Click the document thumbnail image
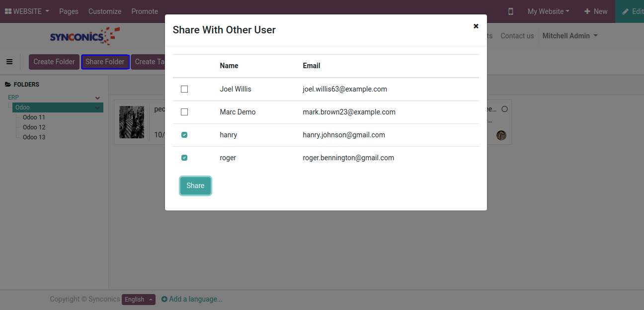The height and width of the screenshot is (310, 644). point(132,122)
